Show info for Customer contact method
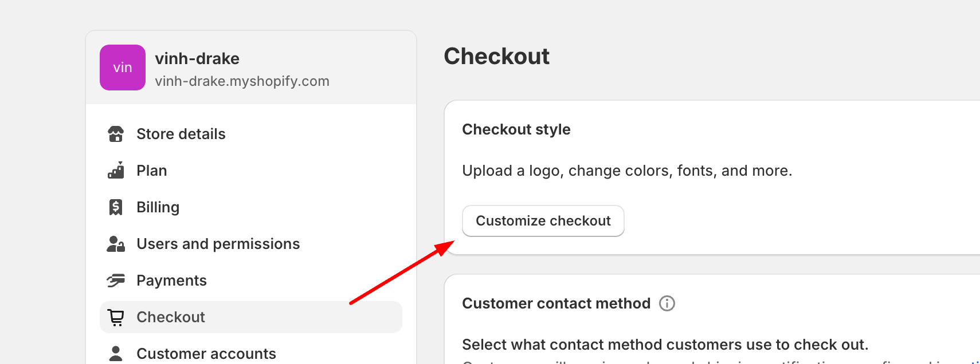Image resolution: width=980 pixels, height=364 pixels. click(x=667, y=303)
